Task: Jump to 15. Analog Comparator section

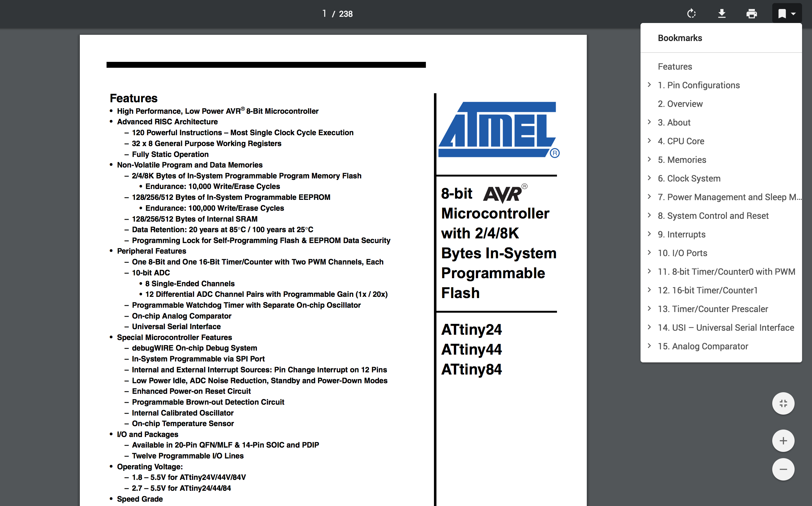Action: [703, 346]
